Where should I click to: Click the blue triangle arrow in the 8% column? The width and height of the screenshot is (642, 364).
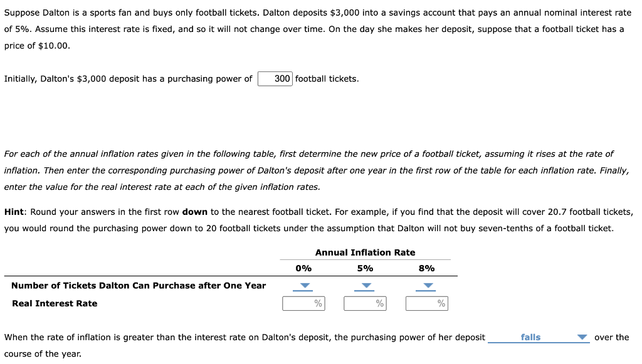[427, 286]
